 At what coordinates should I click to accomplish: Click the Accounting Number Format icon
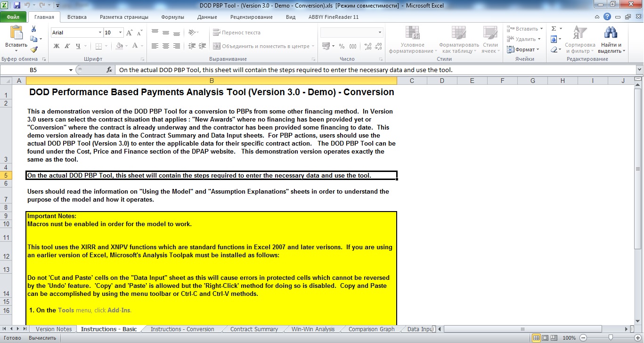pos(326,46)
